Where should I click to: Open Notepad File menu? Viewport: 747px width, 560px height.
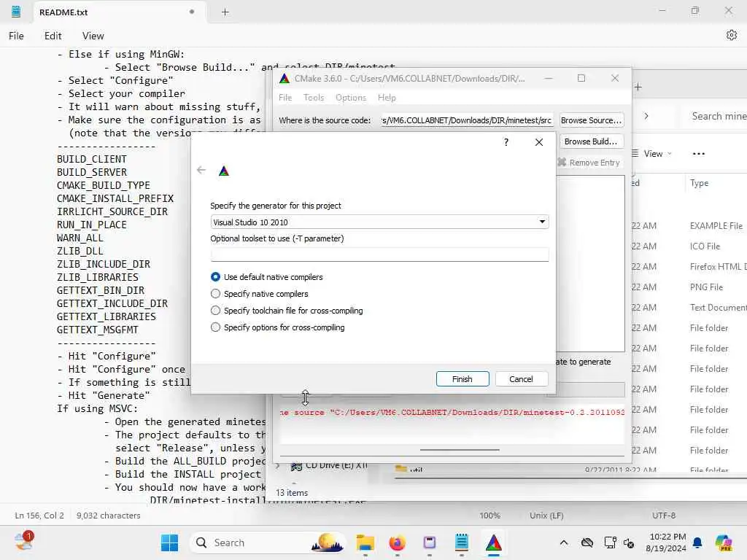coord(16,36)
